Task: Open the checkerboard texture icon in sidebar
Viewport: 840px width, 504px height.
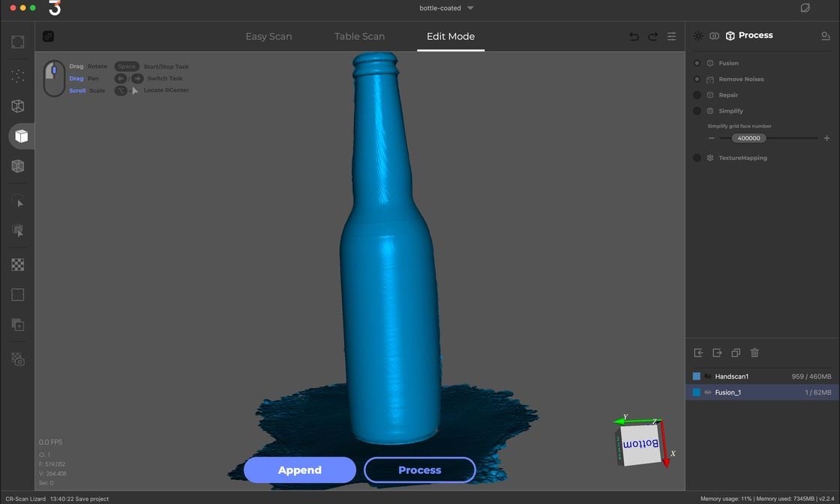Action: point(18,265)
